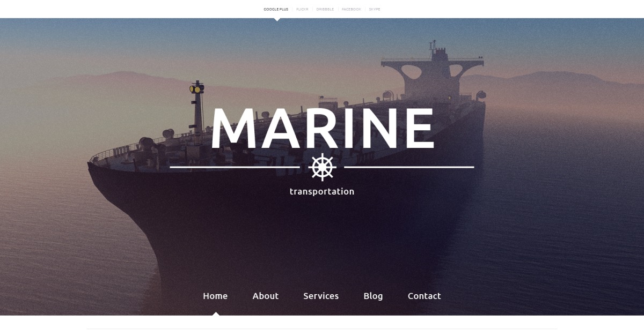Go to the Blog section
This screenshot has width=644, height=336.
pyautogui.click(x=373, y=296)
